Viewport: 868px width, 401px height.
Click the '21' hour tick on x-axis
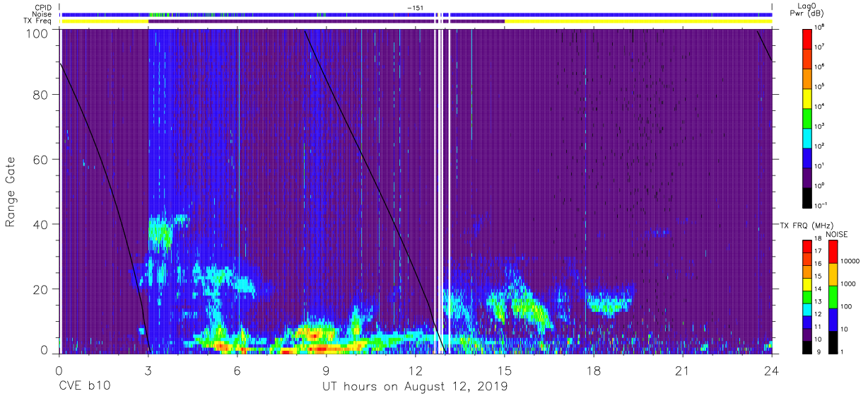click(683, 371)
